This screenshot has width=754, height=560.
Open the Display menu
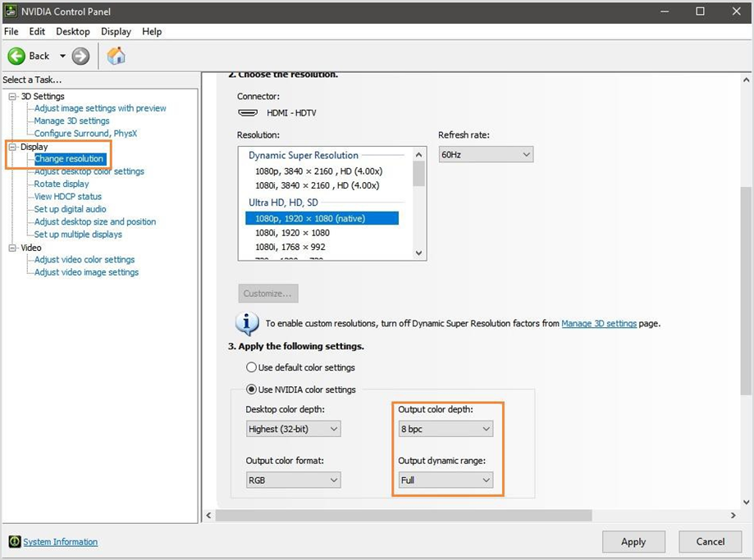[116, 31]
